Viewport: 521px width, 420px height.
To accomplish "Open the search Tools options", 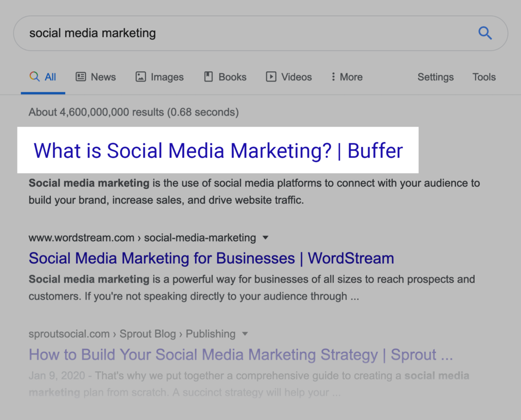I will pyautogui.click(x=484, y=77).
